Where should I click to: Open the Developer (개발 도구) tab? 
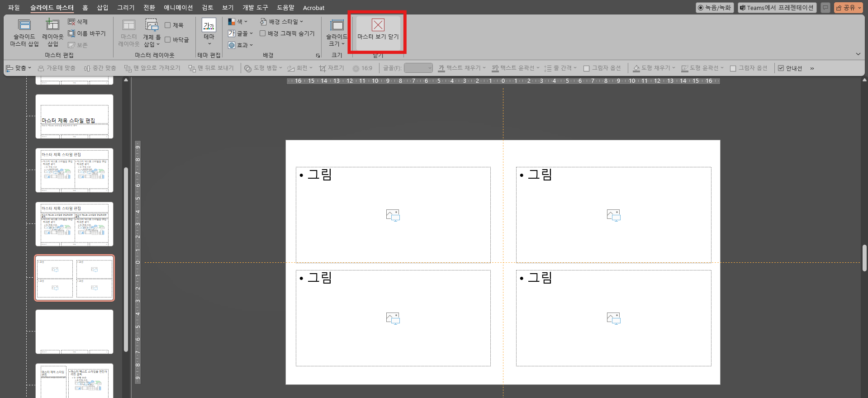pos(255,8)
